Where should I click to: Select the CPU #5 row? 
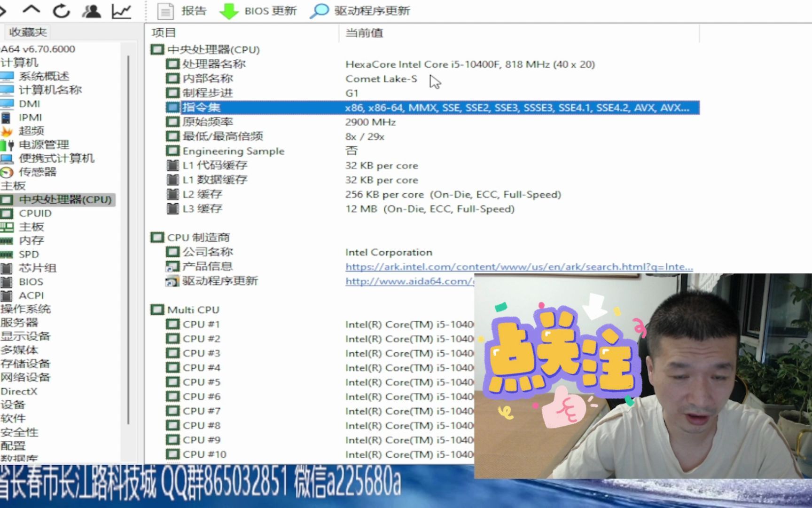pyautogui.click(x=320, y=382)
